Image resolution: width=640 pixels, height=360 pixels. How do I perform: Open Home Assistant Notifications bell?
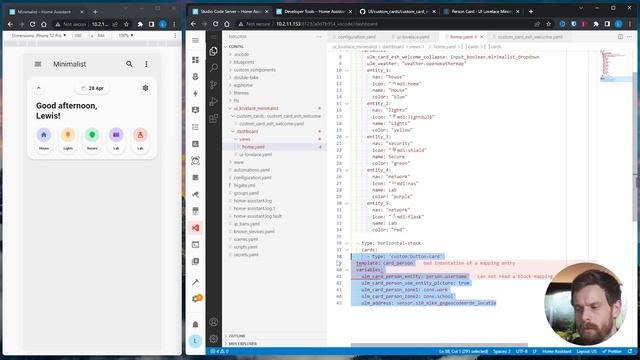196,324
